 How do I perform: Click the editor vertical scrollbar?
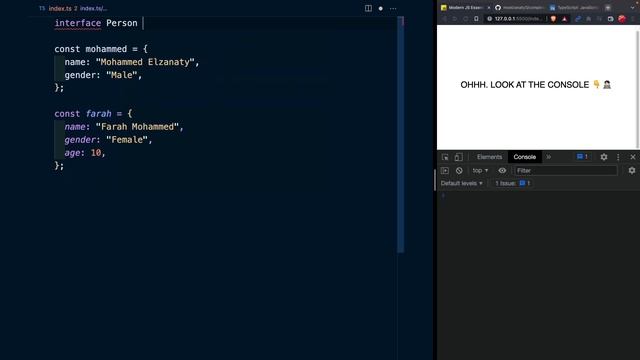pos(401,135)
